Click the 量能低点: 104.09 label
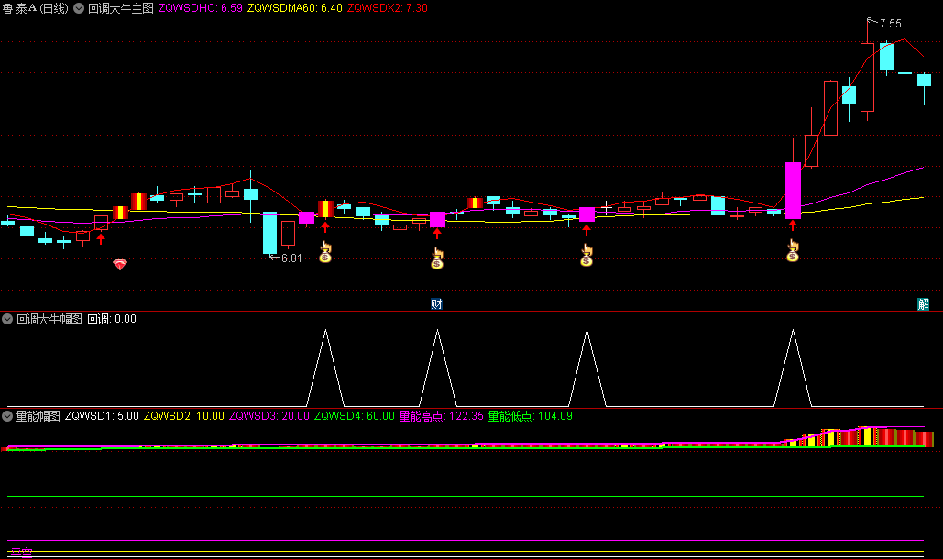 [x=531, y=415]
